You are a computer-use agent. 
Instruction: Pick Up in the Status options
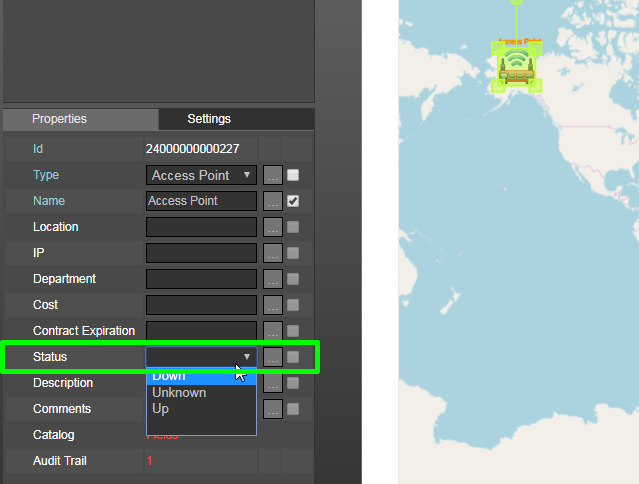161,409
